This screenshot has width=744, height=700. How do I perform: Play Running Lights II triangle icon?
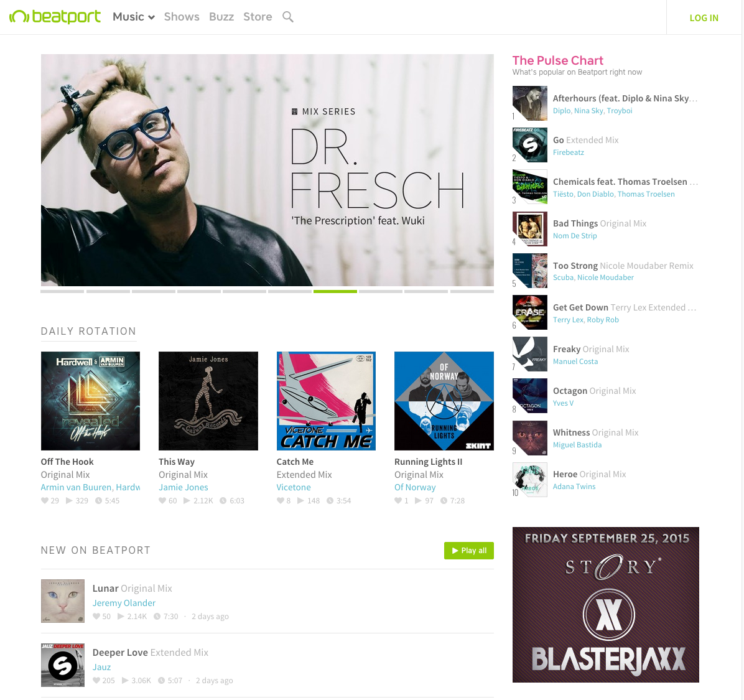click(418, 501)
